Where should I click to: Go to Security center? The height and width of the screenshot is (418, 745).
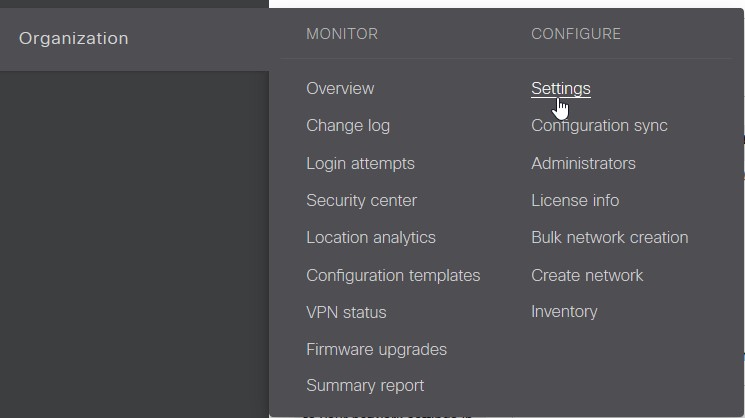click(x=361, y=200)
